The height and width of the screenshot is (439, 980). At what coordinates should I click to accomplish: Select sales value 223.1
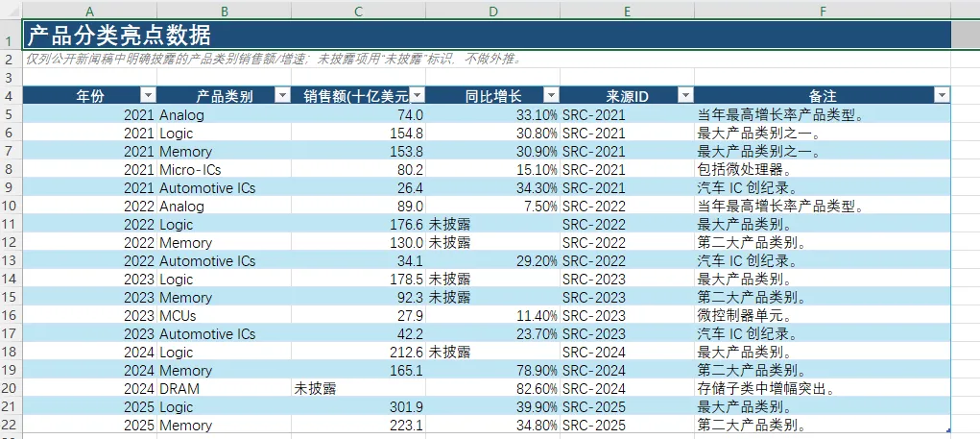click(358, 426)
